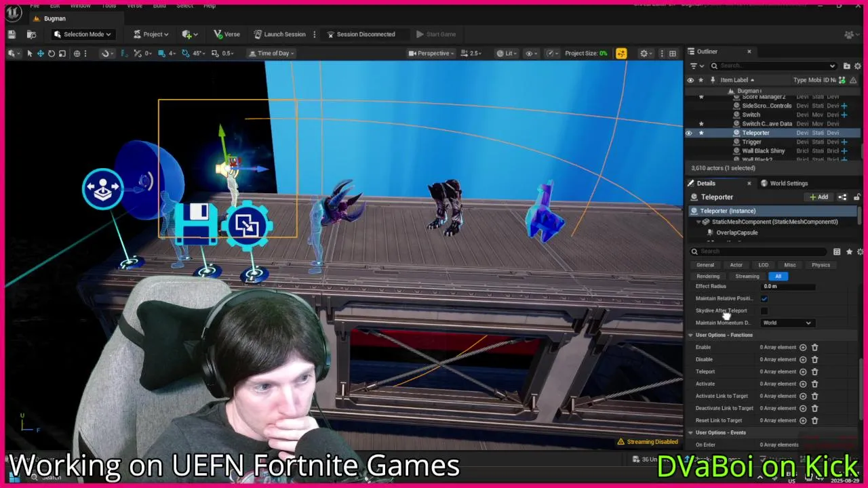Image resolution: width=868 pixels, height=488 pixels.
Task: Clear array elements for Activate function
Action: (814, 384)
